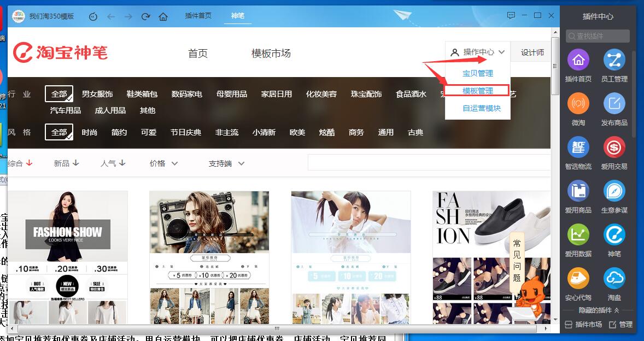The width and height of the screenshot is (644, 341).
Task: Open 生意参谋 compass icon
Action: (x=614, y=191)
